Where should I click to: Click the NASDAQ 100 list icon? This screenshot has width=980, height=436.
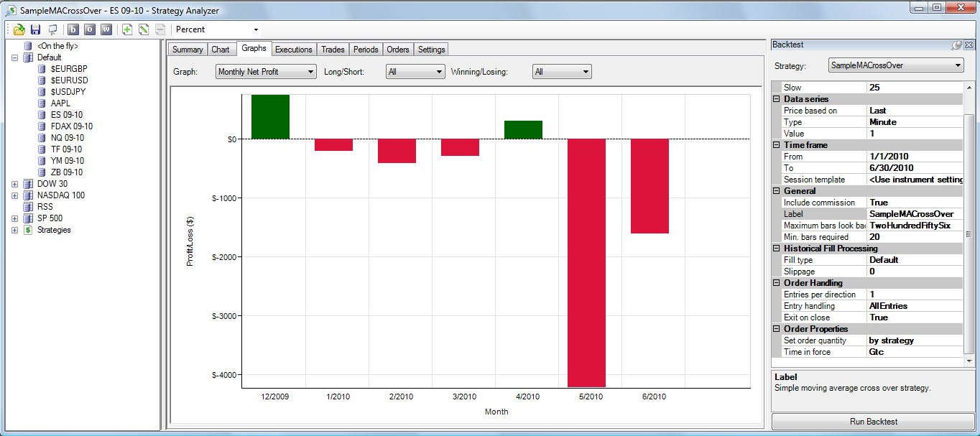click(x=28, y=195)
